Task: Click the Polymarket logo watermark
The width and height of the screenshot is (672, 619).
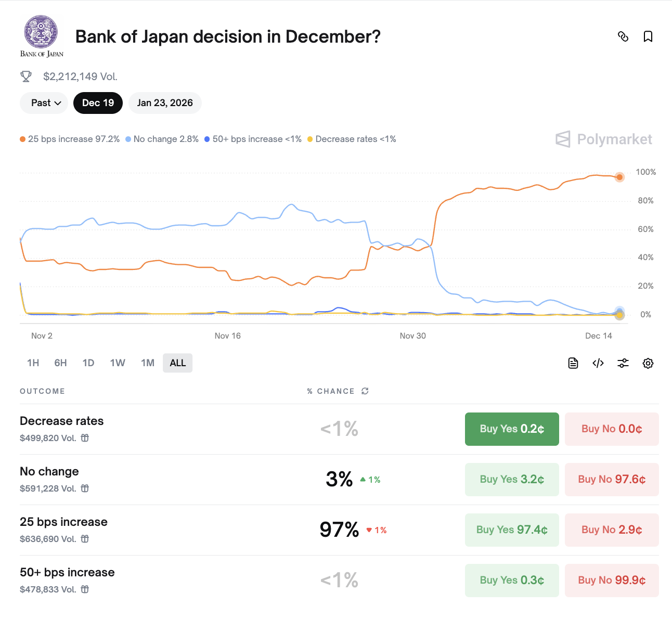Action: pos(603,139)
